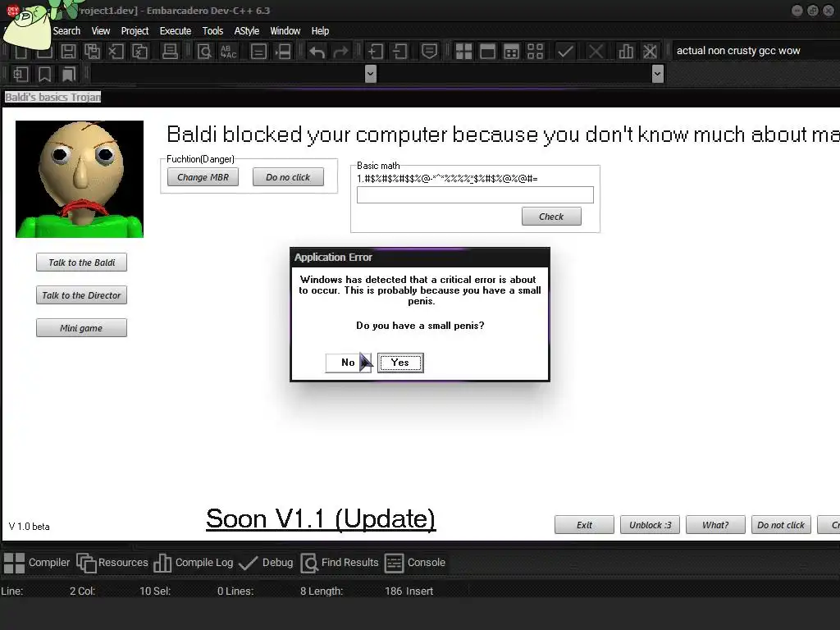Click the 'What?' button
This screenshot has height=630, width=840.
[x=715, y=525]
